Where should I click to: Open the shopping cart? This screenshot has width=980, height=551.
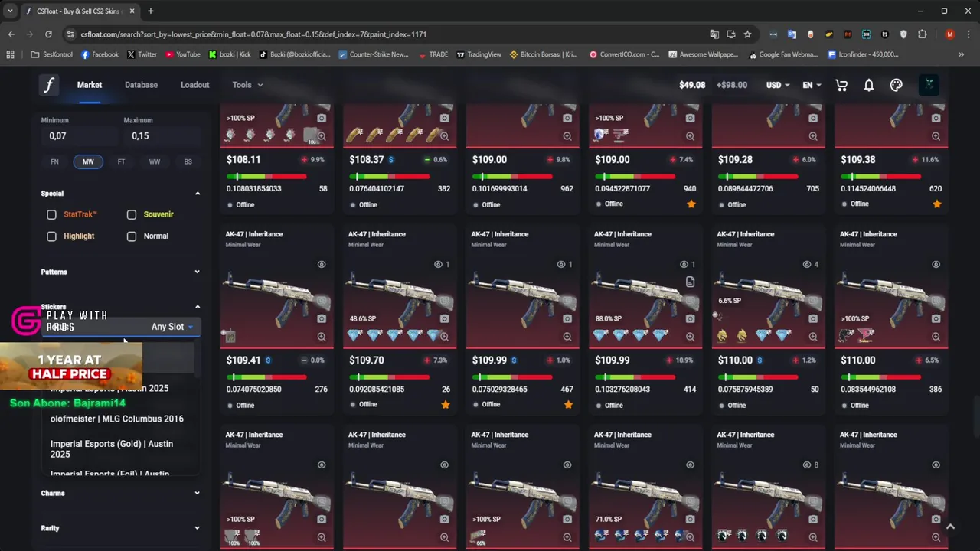pyautogui.click(x=841, y=85)
